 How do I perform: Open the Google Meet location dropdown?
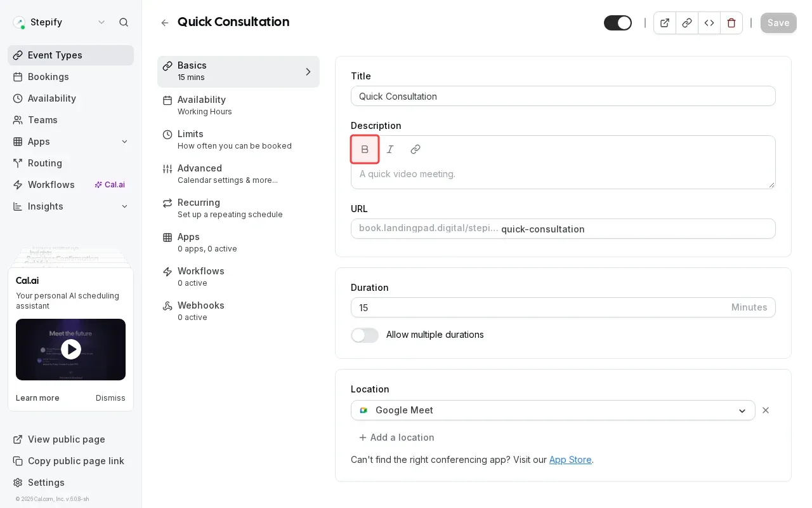click(x=742, y=410)
